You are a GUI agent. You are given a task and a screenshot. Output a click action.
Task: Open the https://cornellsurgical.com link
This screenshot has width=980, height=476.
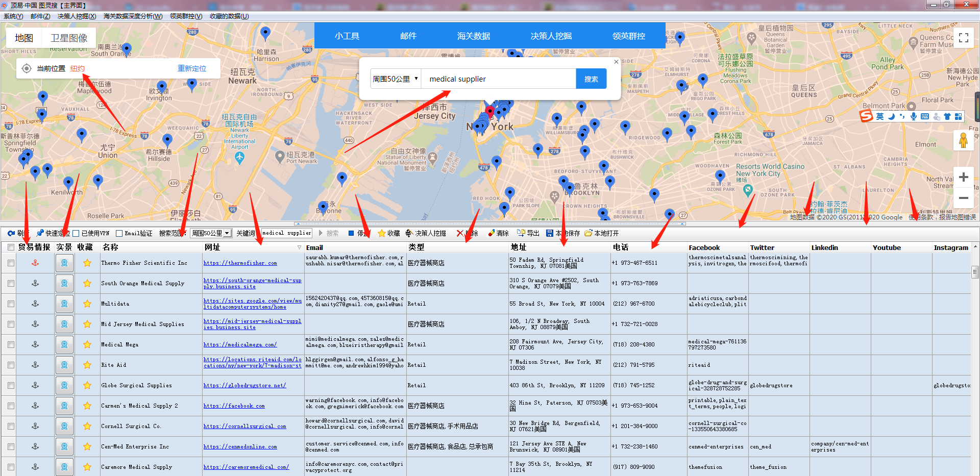click(245, 427)
